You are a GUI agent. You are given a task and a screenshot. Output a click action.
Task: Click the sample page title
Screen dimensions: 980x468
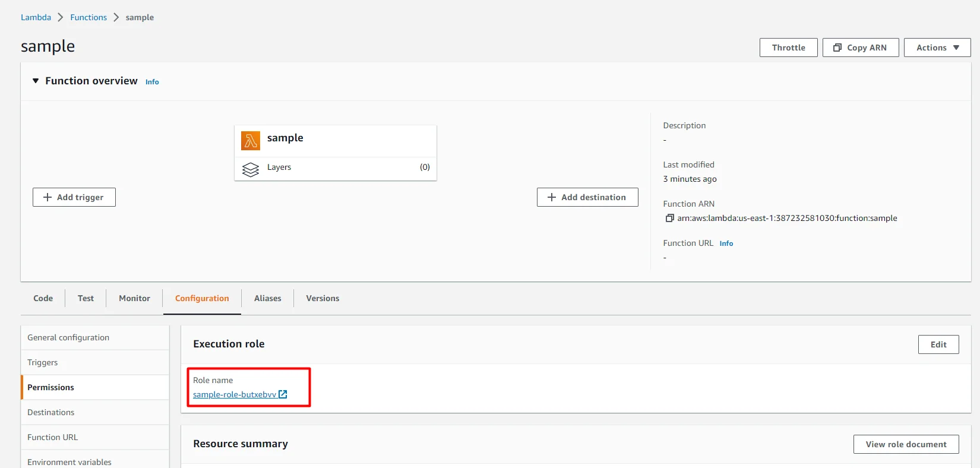click(x=48, y=46)
